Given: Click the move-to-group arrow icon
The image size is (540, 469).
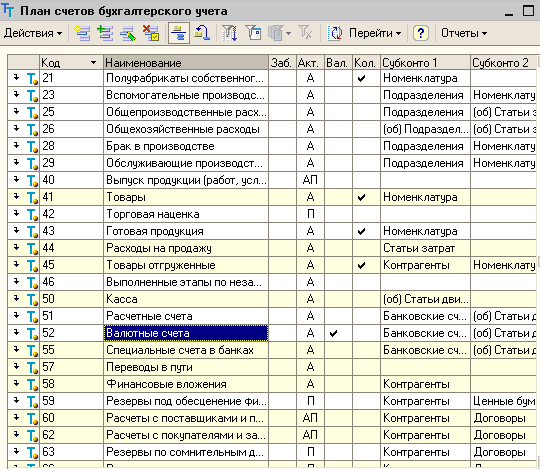Looking at the screenshot, I should (x=202, y=33).
